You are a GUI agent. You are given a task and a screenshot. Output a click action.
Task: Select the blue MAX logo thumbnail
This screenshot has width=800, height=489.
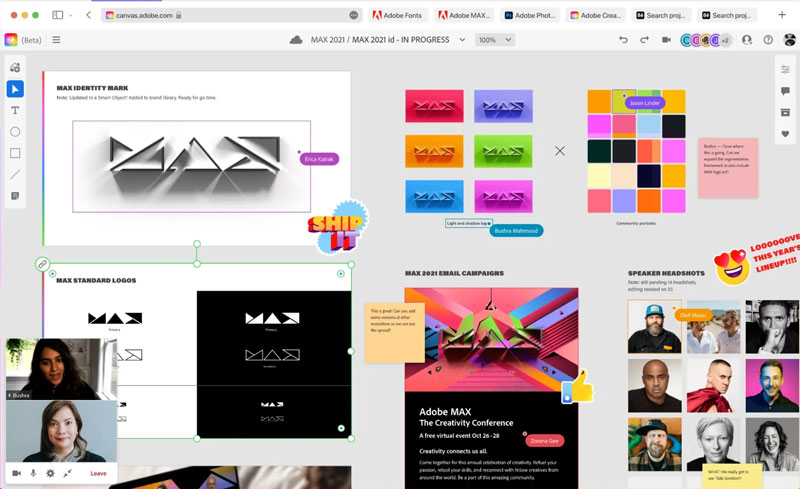(434, 196)
